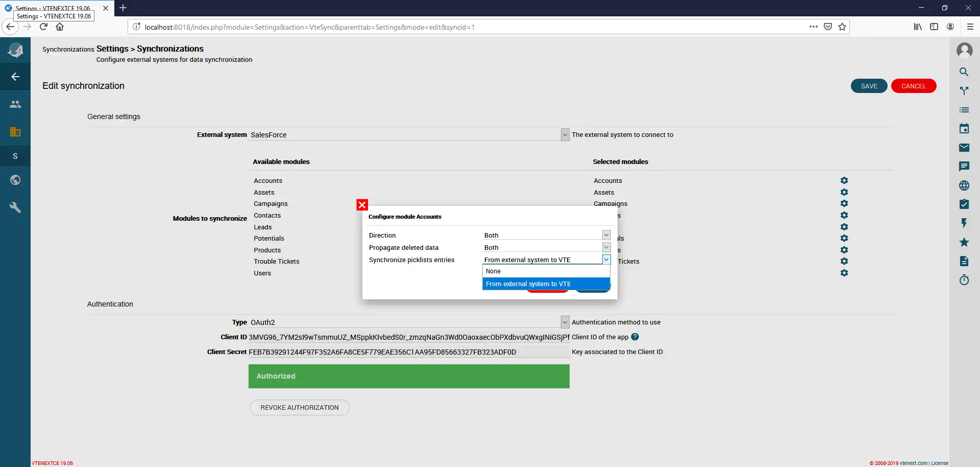Select "Leads" in the Available modules list
980x467 pixels.
263,227
